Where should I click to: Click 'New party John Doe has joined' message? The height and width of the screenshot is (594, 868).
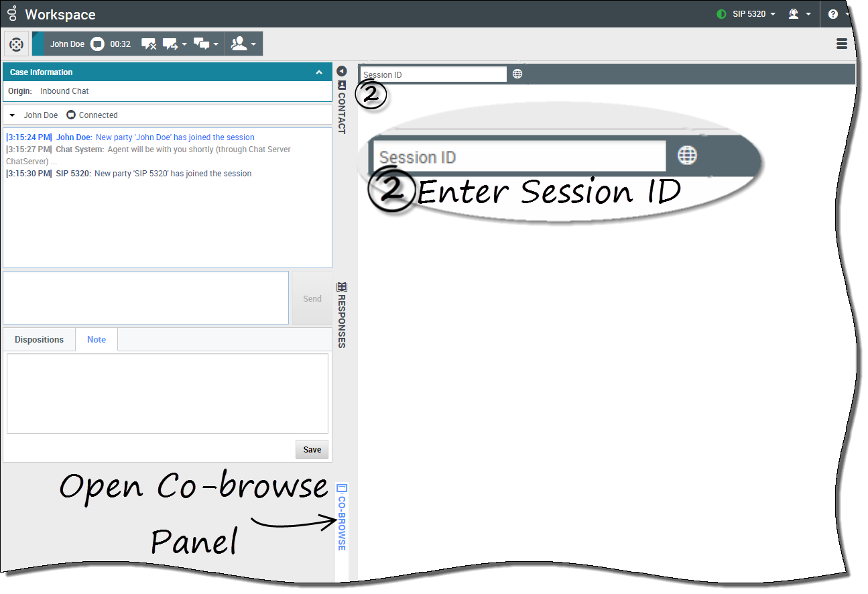(x=175, y=137)
